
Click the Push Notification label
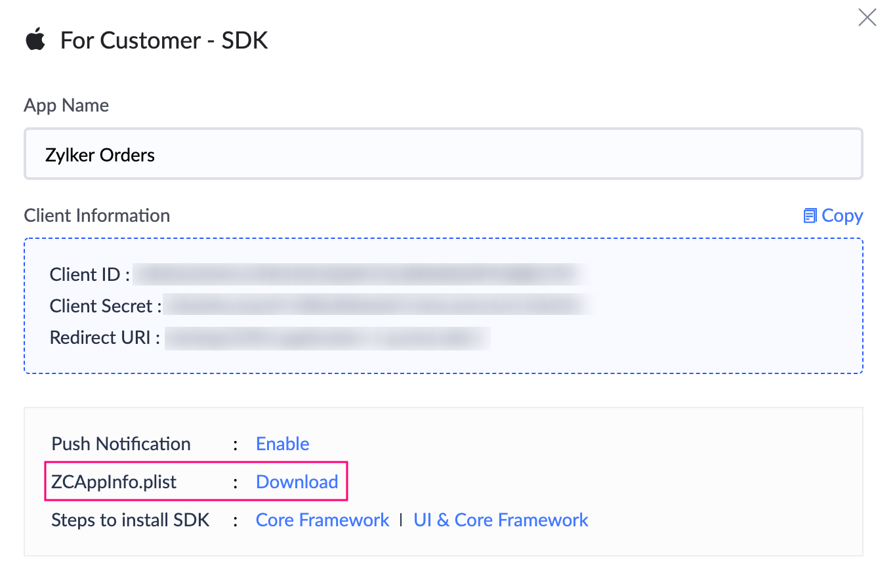(x=121, y=444)
